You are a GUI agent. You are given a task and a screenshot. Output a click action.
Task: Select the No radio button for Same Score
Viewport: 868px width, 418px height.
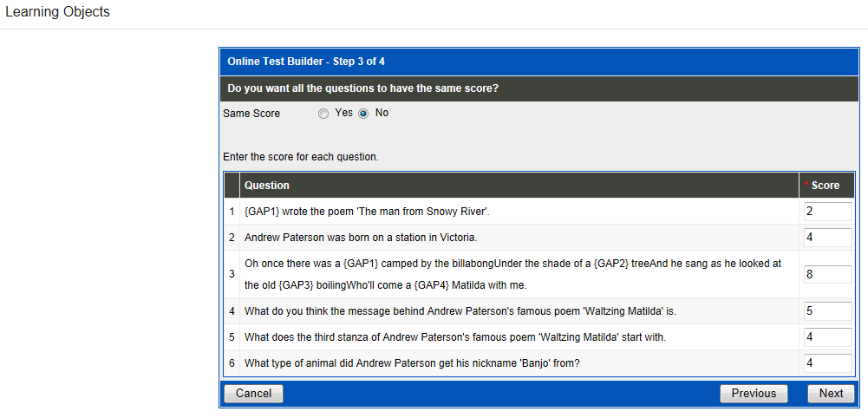pos(364,114)
